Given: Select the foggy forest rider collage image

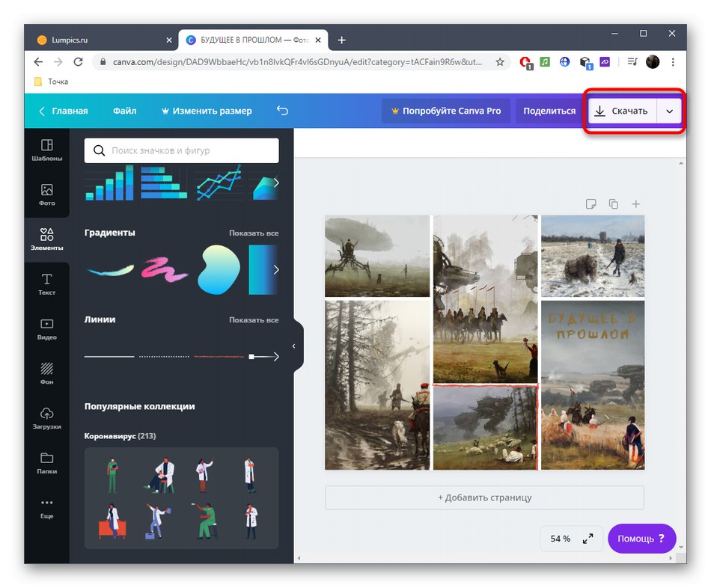Looking at the screenshot, I should tap(377, 385).
